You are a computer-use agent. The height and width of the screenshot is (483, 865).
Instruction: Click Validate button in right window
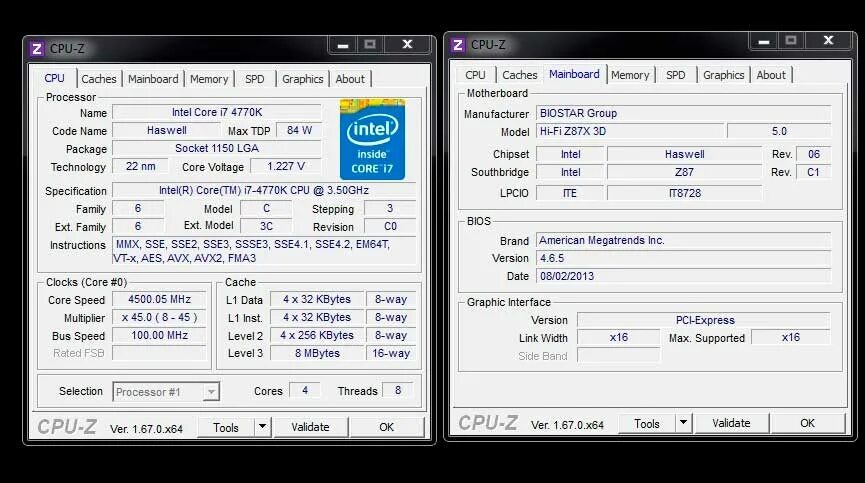pos(731,423)
